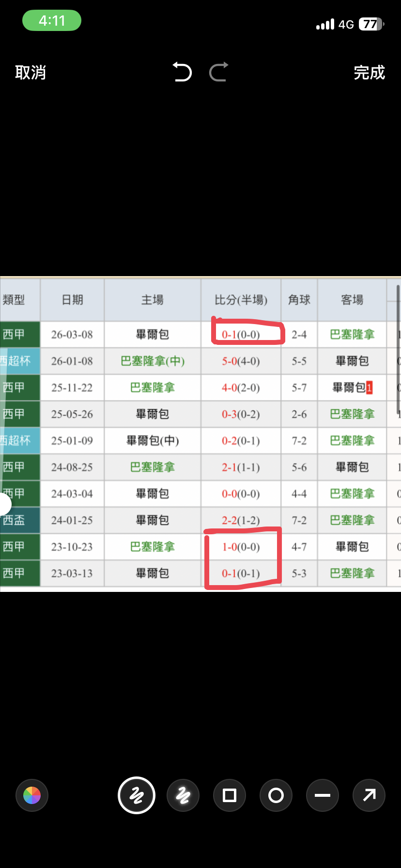Viewport: 401px width, 868px height.
Task: Click the 角球 column header
Action: (299, 300)
